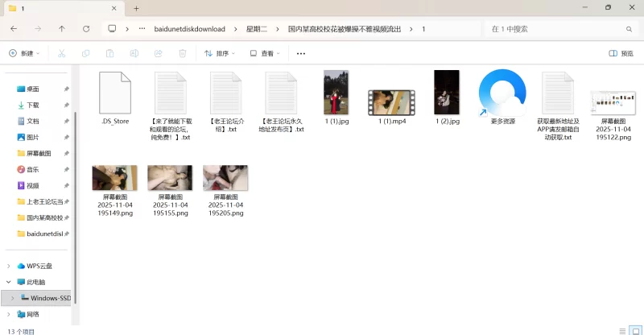Refresh the current folder view

pos(86,29)
